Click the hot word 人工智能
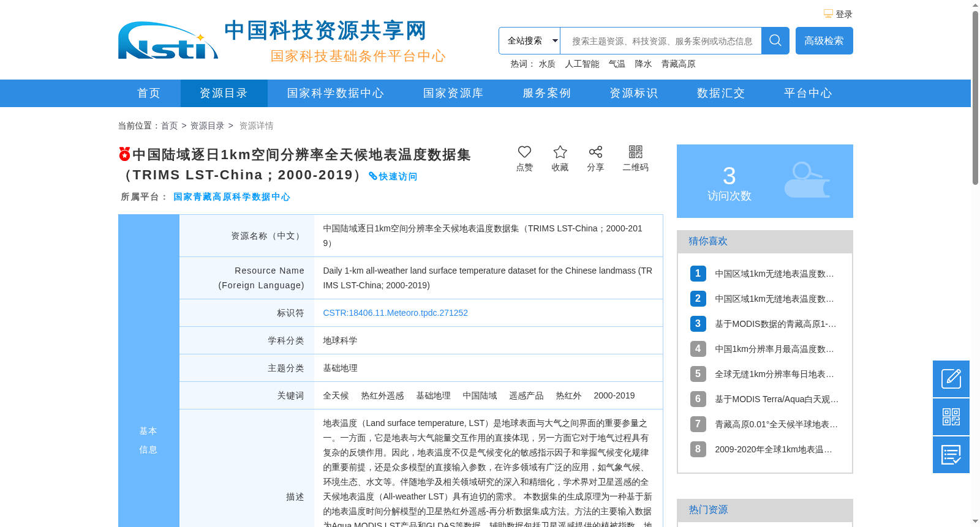This screenshot has width=980, height=527. pos(582,64)
